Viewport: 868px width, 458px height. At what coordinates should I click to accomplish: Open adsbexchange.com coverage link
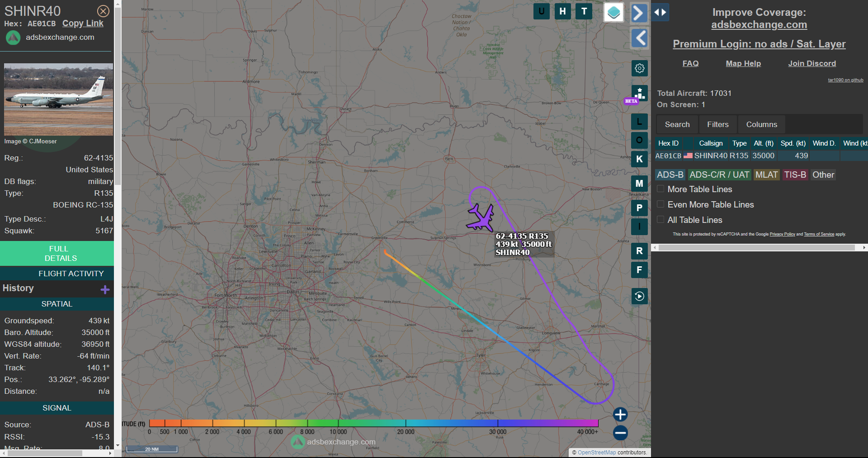click(x=759, y=25)
